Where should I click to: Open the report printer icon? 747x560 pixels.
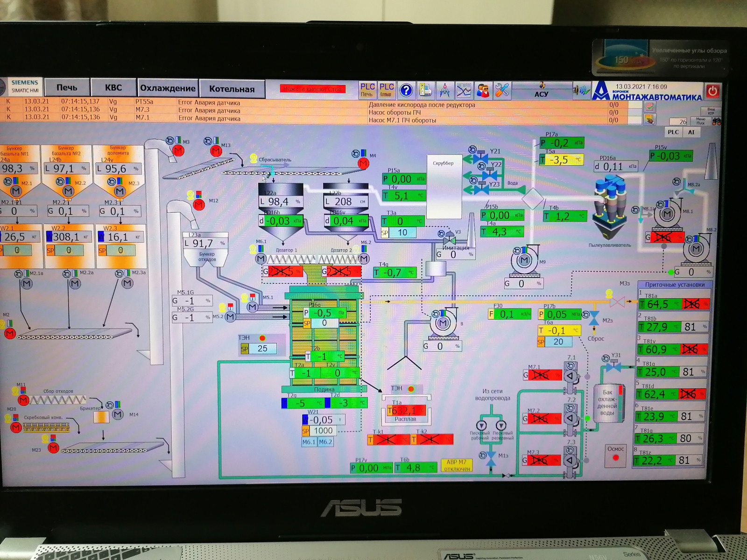pos(425,90)
